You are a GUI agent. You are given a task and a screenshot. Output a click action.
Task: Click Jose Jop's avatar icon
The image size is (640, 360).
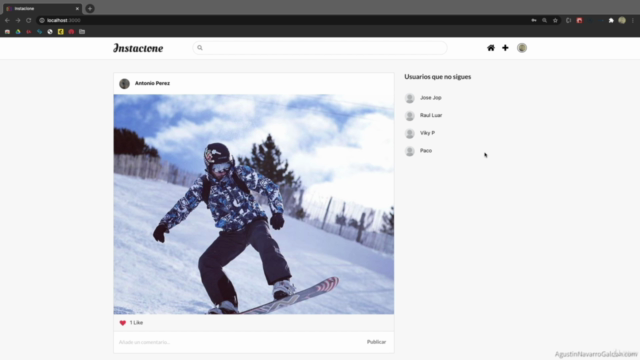tap(409, 98)
